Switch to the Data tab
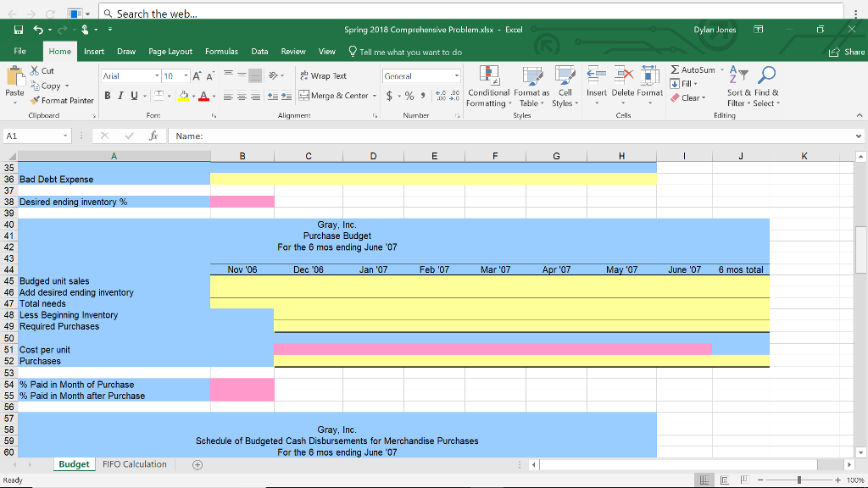The height and width of the screenshot is (488, 868). 259,52
